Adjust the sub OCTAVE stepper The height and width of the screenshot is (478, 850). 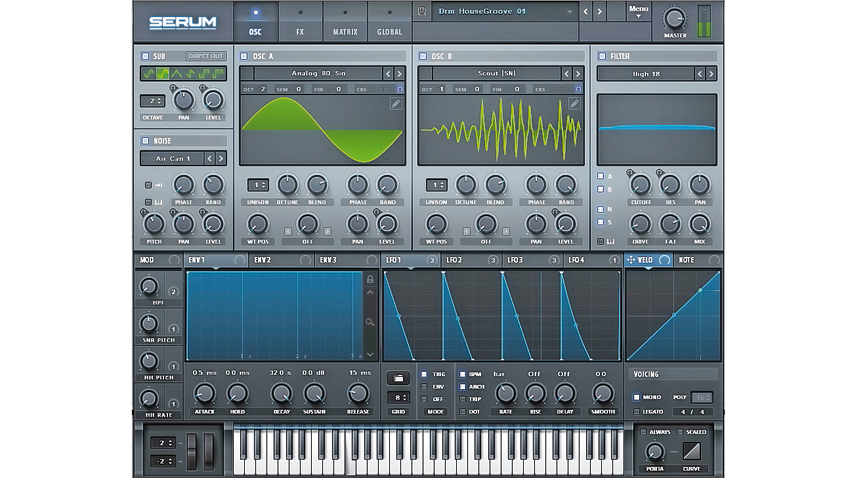pyautogui.click(x=152, y=101)
